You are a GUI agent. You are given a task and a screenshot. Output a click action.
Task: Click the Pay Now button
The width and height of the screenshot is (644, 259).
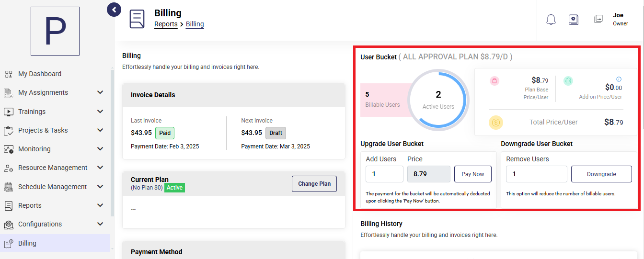point(473,174)
